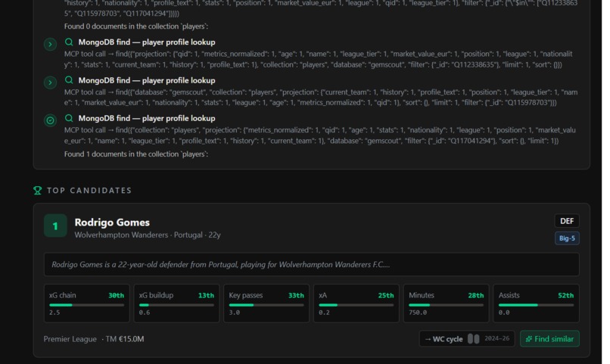This screenshot has height=364, width=610.
Task: Click the Rodrigo Gomes profile summary text box
Action: click(312, 264)
